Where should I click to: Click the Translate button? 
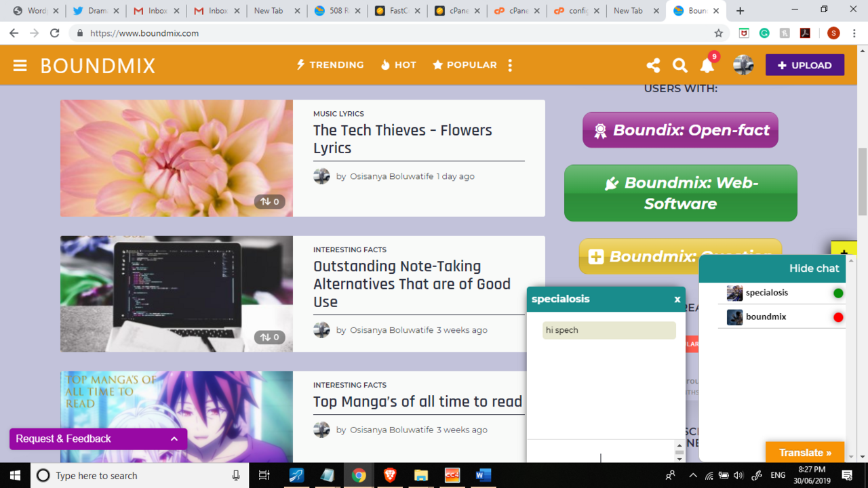(x=805, y=452)
